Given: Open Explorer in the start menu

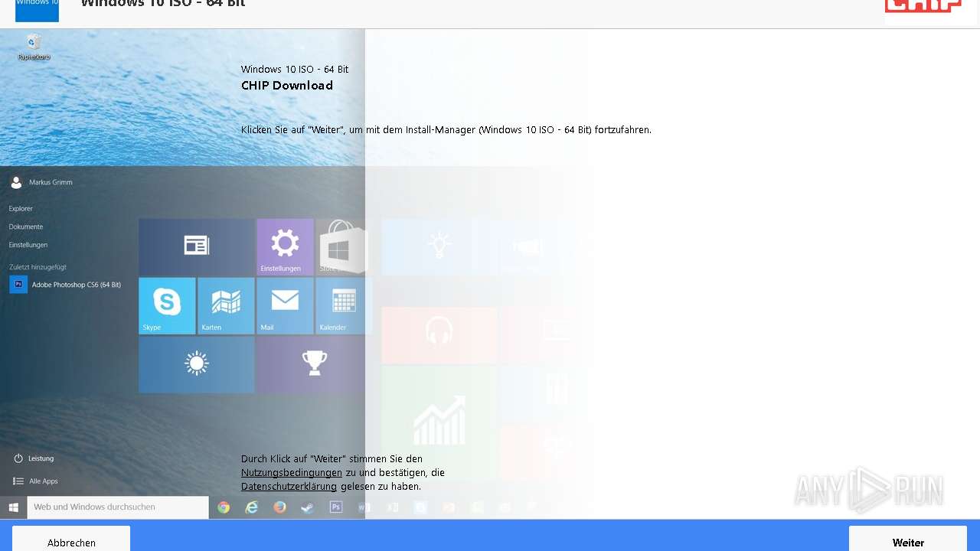Looking at the screenshot, I should [x=21, y=208].
